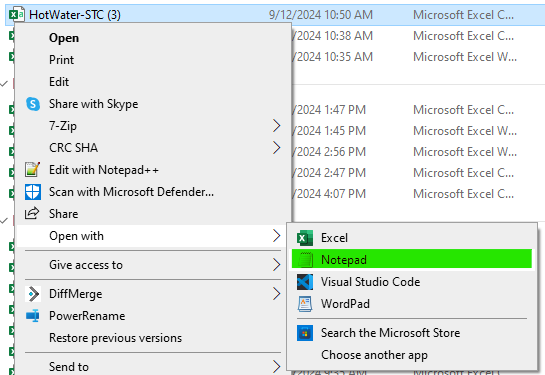The height and width of the screenshot is (375, 545).
Task: Click the WordPad icon
Action: (305, 304)
